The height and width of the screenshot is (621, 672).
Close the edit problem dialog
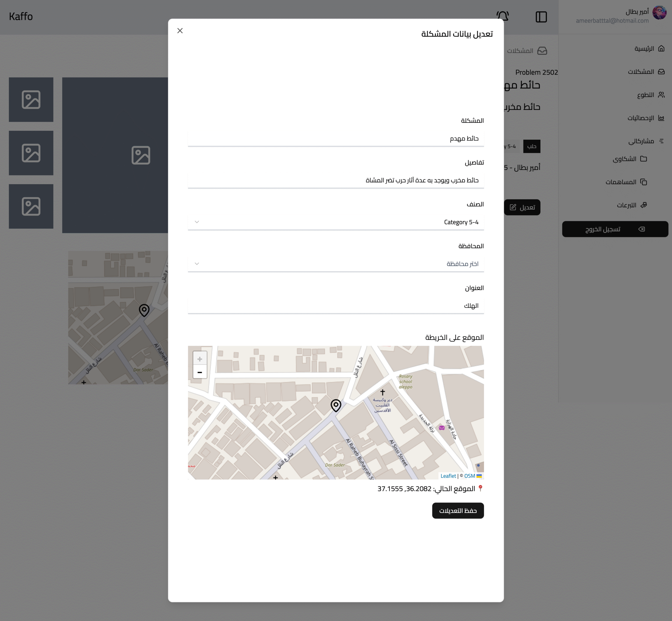180,30
